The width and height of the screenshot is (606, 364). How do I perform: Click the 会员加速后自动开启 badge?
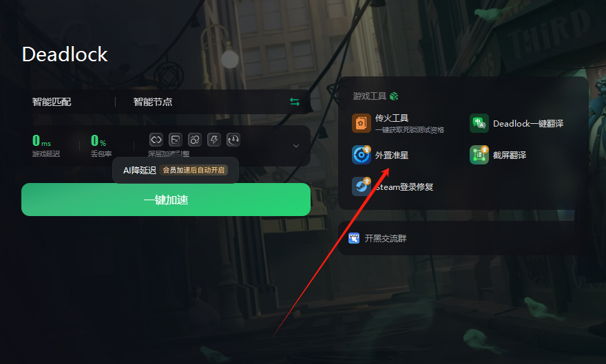click(x=194, y=170)
